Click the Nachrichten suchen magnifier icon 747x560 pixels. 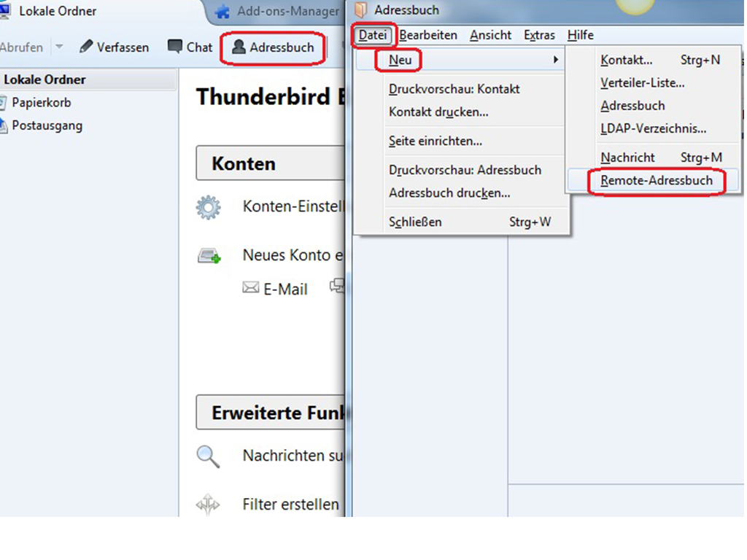[208, 456]
